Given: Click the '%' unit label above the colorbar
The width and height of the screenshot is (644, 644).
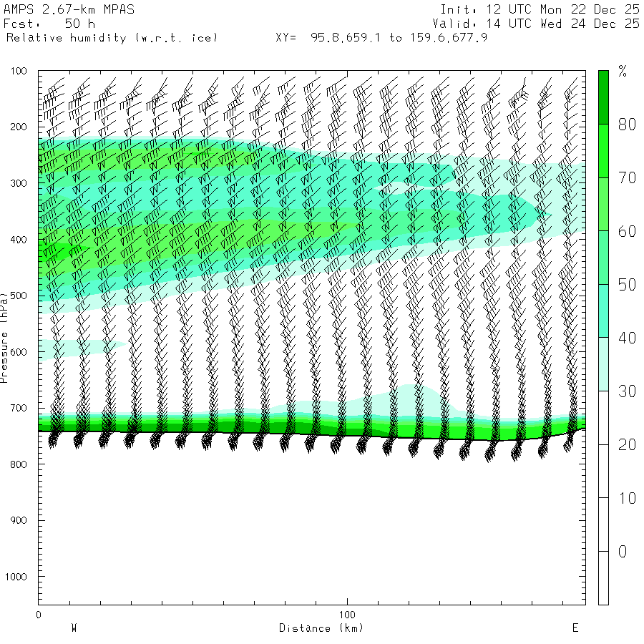Looking at the screenshot, I should coord(623,72).
